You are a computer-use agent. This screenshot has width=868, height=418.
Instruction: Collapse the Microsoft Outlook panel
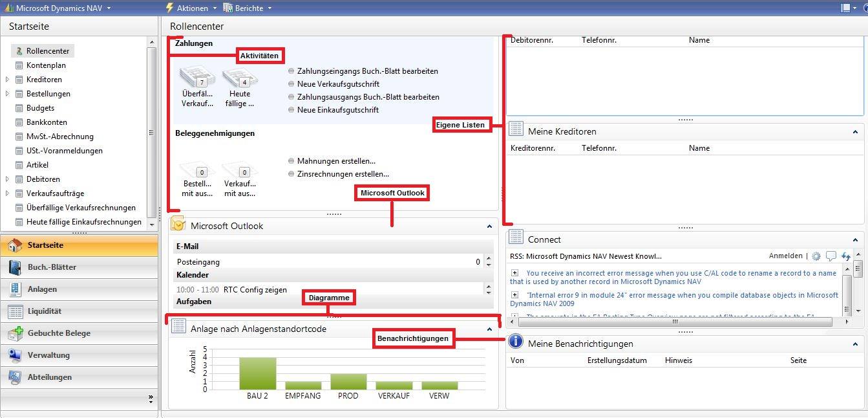tap(489, 226)
